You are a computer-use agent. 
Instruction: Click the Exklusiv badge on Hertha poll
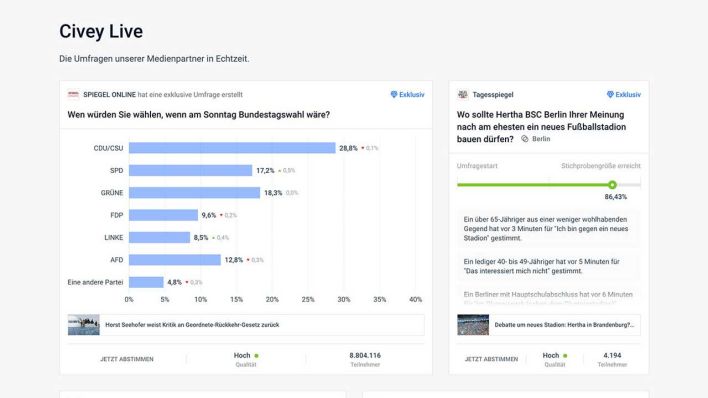point(624,94)
